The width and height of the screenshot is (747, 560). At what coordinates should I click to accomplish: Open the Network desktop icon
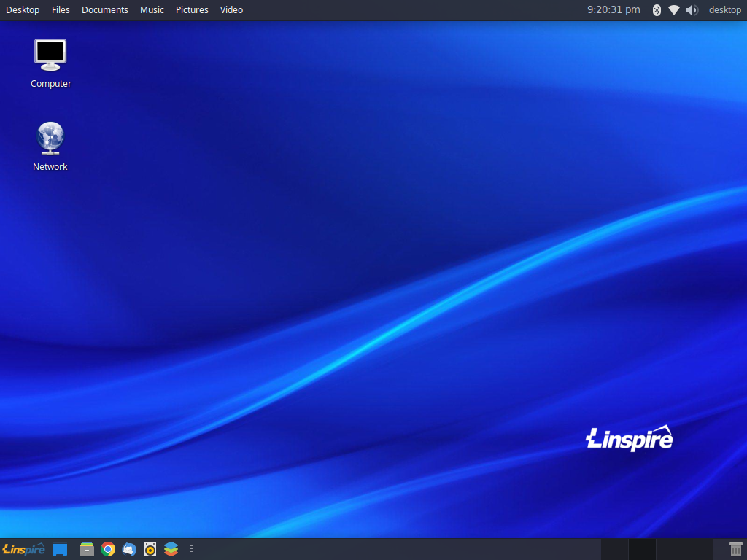[x=50, y=144]
